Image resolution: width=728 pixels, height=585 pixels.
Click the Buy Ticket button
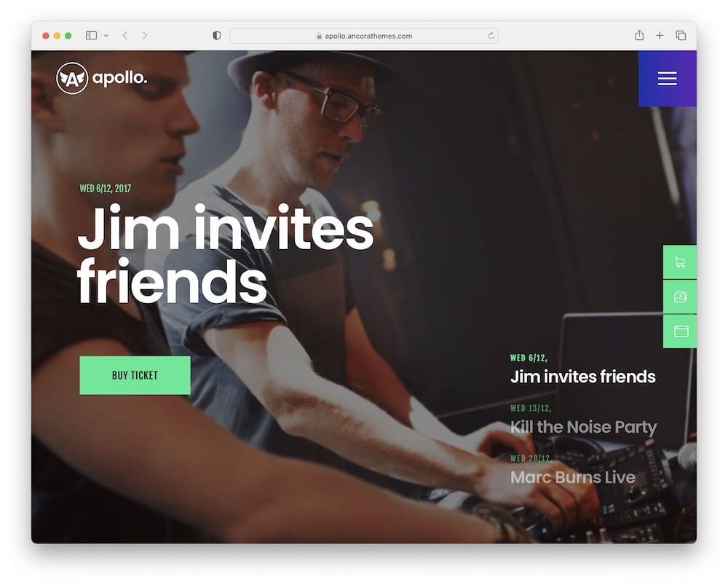[x=135, y=375]
